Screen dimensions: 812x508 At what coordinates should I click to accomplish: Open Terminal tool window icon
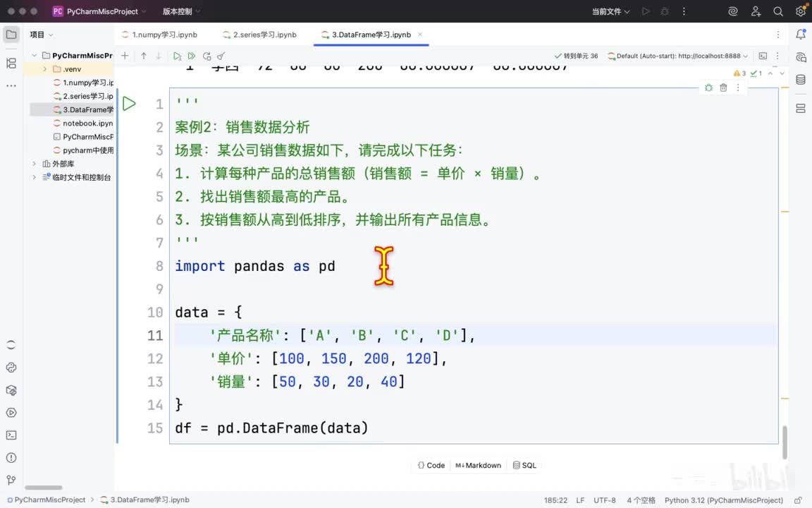point(11,435)
